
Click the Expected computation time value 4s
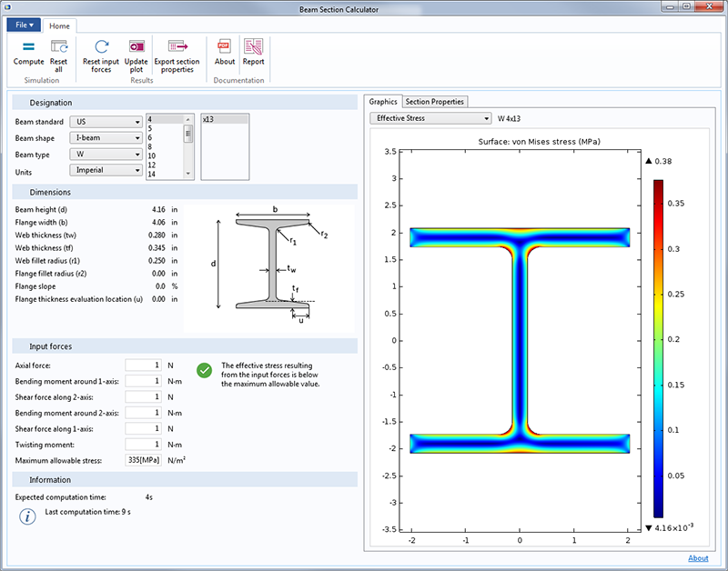[148, 497]
